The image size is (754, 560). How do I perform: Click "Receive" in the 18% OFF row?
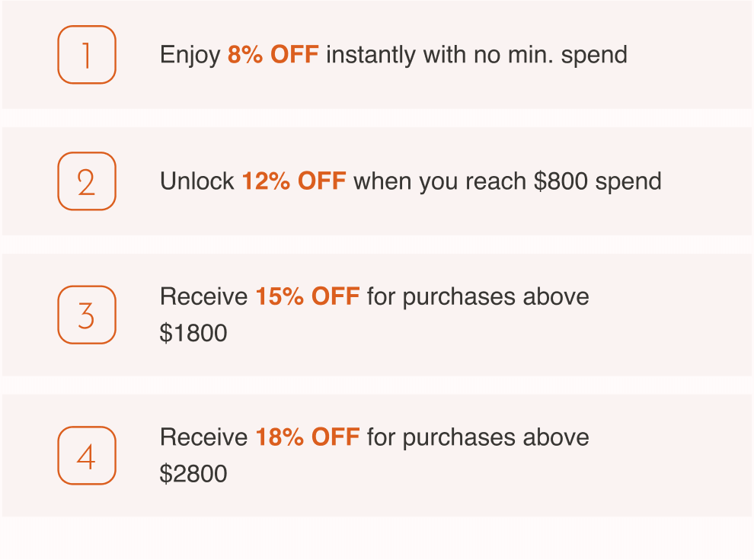pos(203,437)
